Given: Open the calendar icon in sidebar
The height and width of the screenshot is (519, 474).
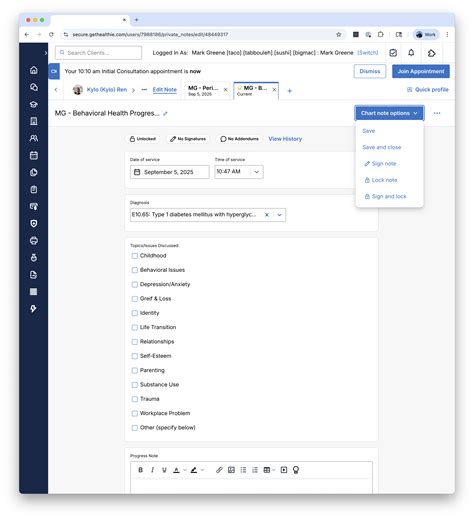Looking at the screenshot, I should 34,155.
